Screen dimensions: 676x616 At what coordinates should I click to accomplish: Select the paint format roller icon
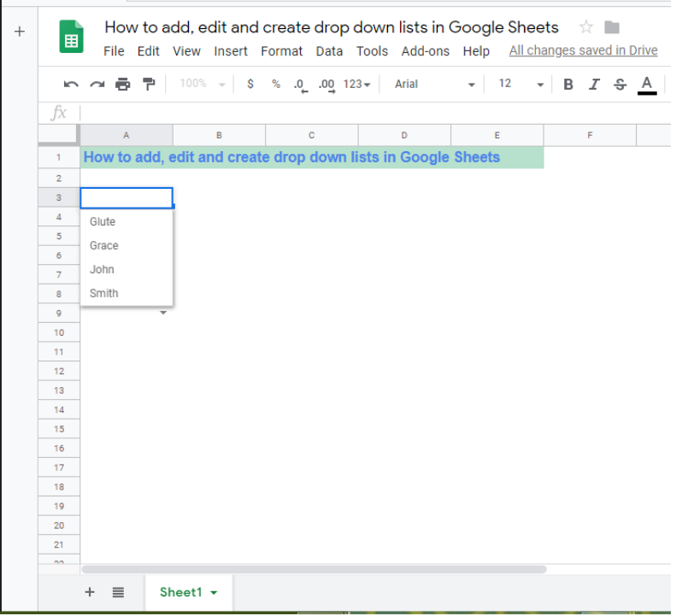149,84
